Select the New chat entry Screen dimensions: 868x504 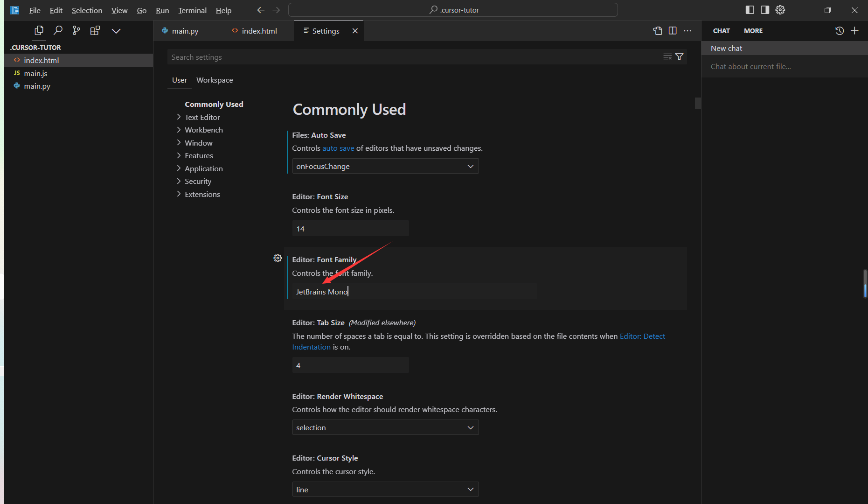pyautogui.click(x=785, y=48)
